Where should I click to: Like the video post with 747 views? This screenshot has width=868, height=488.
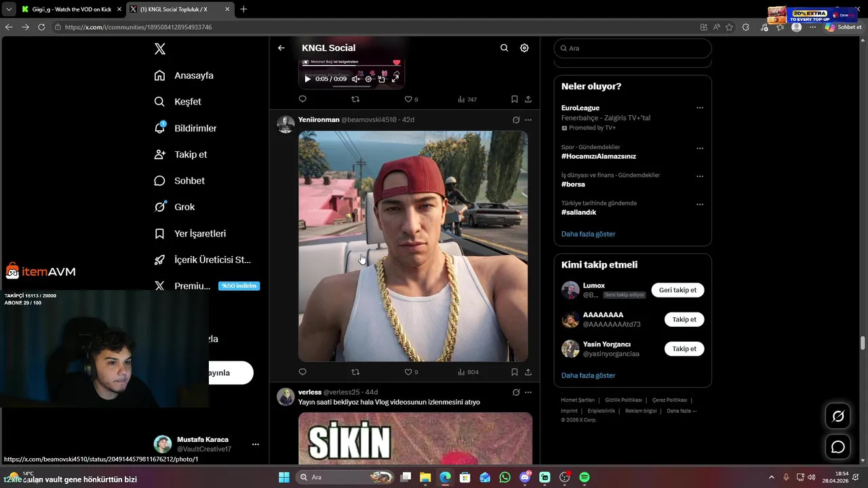(x=411, y=99)
